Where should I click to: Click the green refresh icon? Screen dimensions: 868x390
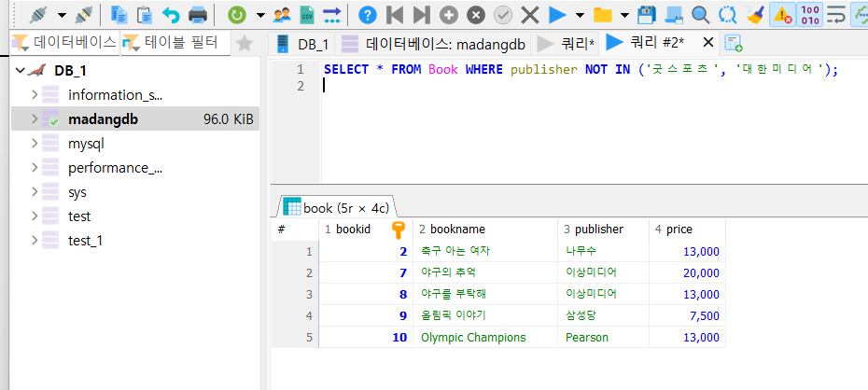(236, 15)
